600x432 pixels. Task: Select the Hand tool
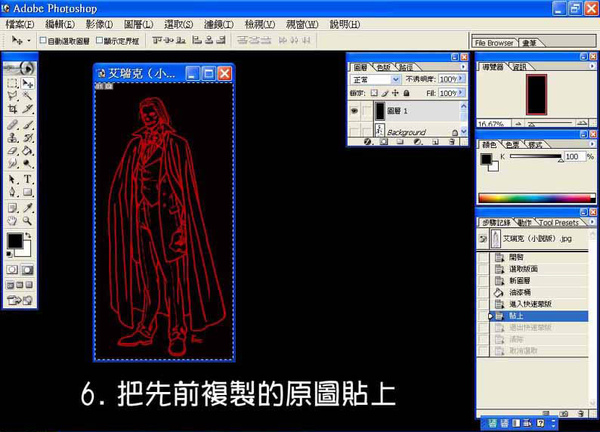click(12, 221)
